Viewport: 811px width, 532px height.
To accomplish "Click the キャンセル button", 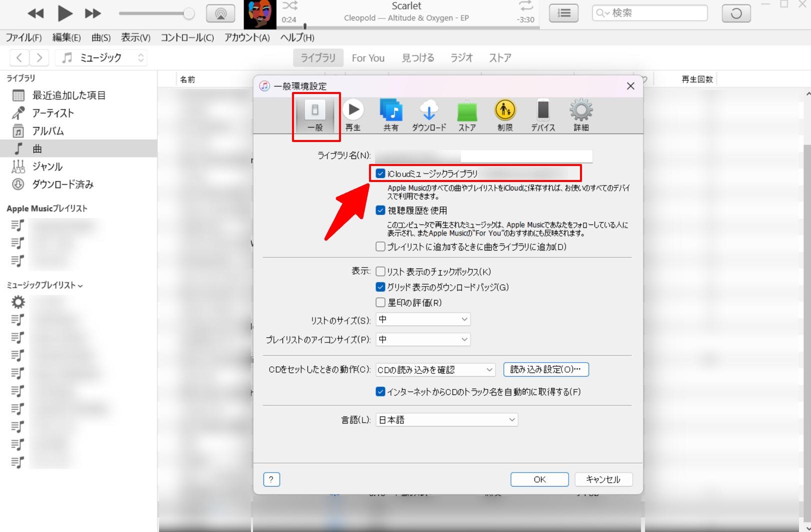I will [x=603, y=479].
